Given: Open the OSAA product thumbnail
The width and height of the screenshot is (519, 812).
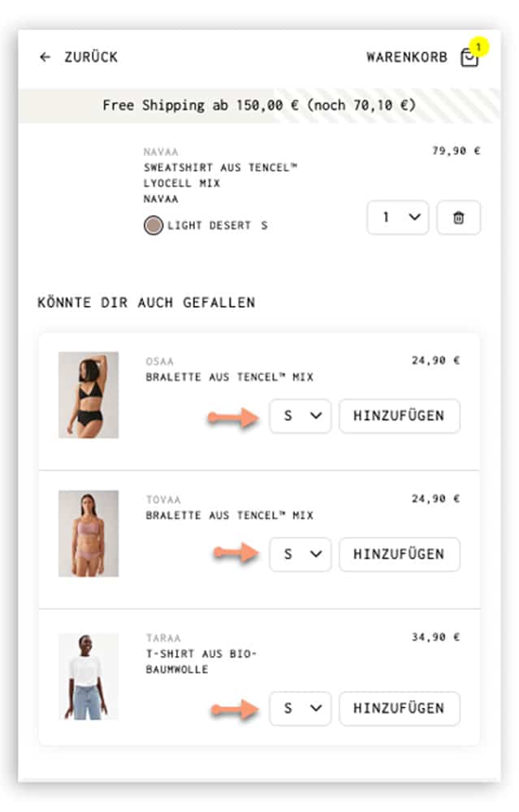Looking at the screenshot, I should [89, 394].
